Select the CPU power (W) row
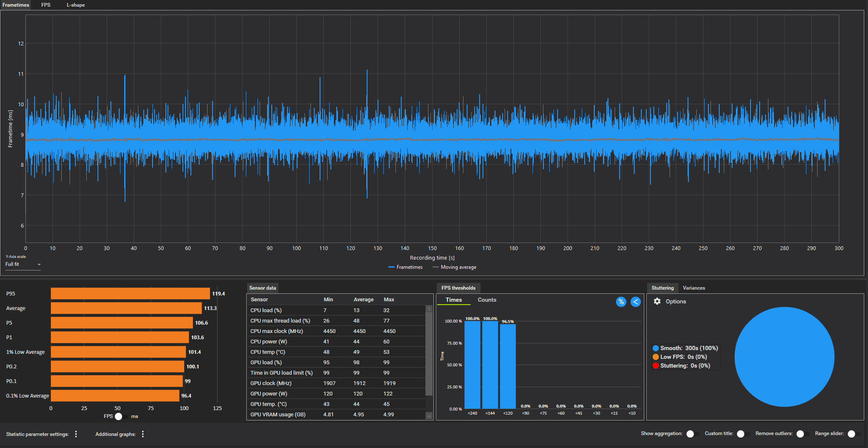 click(336, 342)
